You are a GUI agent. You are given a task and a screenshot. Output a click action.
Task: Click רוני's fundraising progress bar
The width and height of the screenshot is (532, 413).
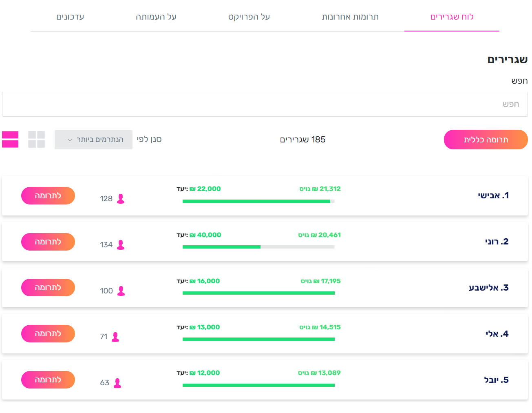[x=258, y=247]
